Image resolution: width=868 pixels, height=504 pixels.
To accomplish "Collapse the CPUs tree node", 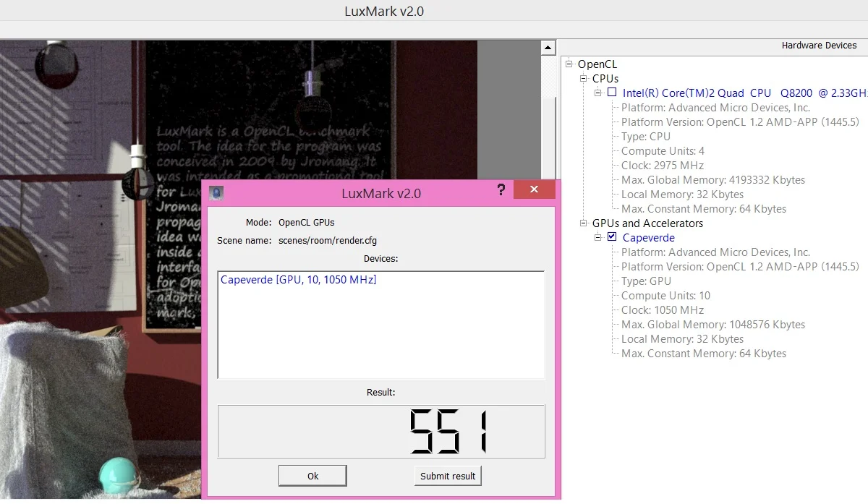I will 584,78.
